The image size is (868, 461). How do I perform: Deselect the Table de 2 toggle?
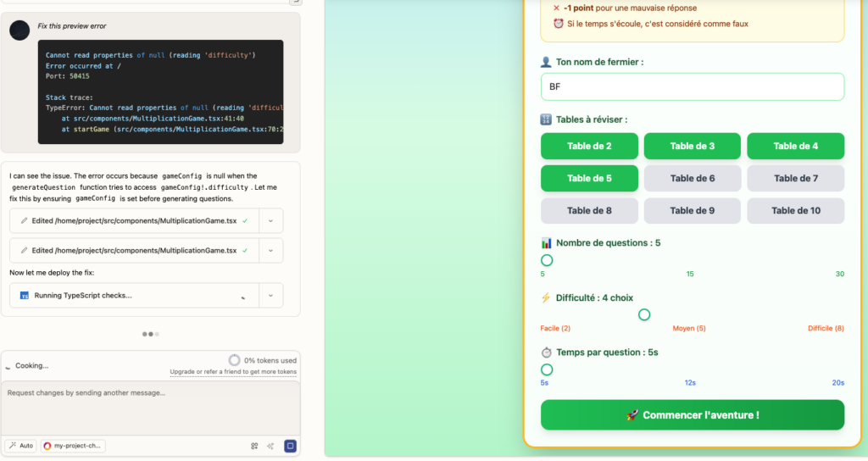(x=589, y=146)
